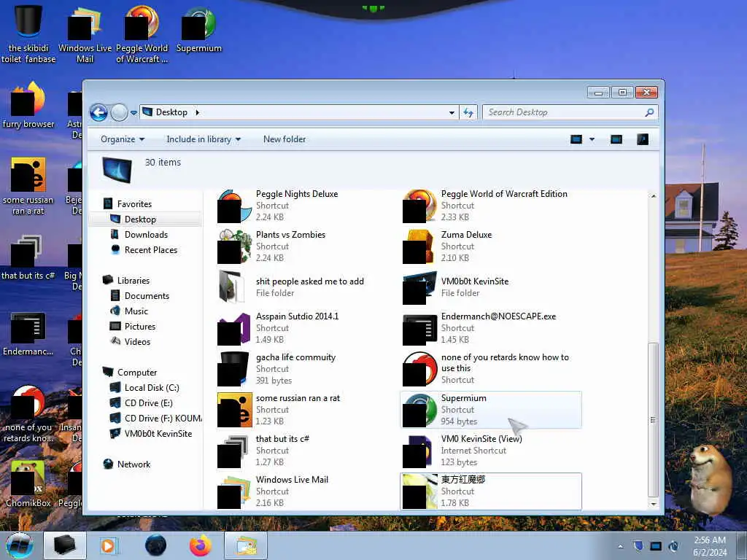Open Supermium icon on the desktop
Screen dimensions: 747x560
point(198,29)
